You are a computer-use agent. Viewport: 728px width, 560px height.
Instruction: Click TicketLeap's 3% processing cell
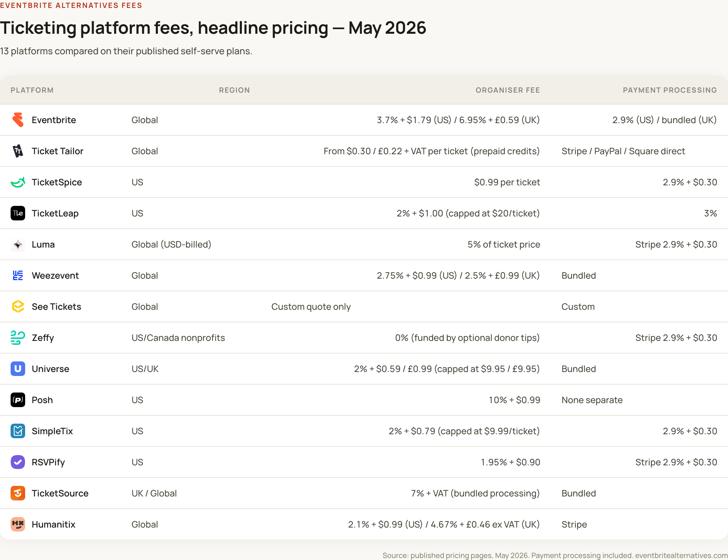tap(710, 213)
